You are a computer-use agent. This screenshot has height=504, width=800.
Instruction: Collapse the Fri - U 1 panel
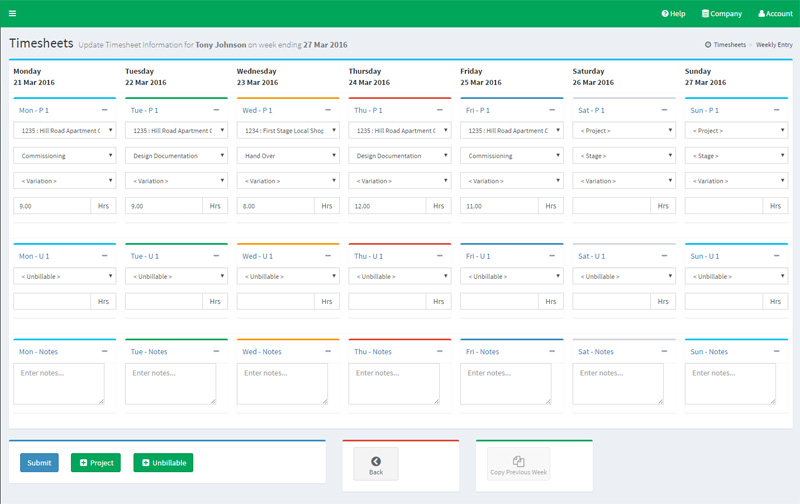[552, 256]
